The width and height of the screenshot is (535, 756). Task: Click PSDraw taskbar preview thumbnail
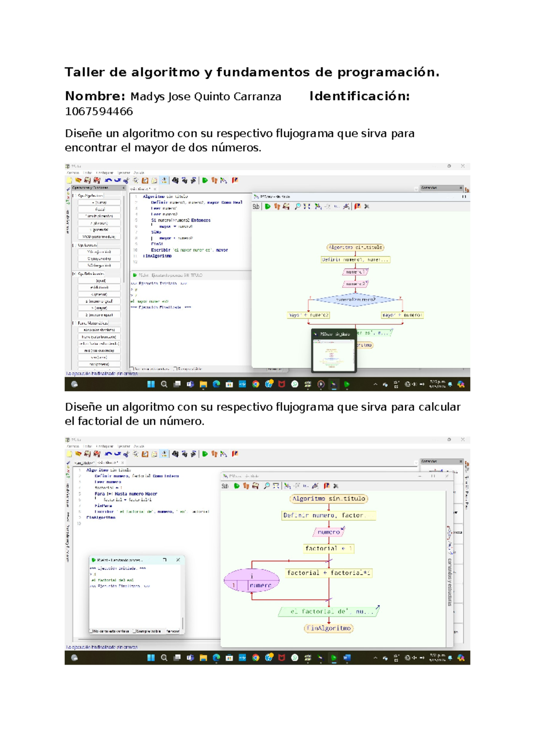[x=333, y=350]
